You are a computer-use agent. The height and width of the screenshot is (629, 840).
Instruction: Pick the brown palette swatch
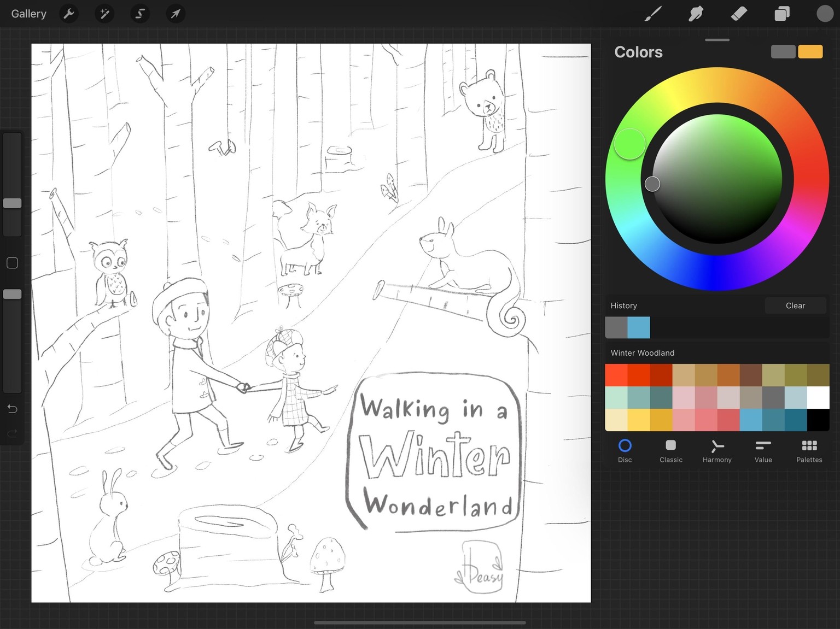(x=751, y=375)
